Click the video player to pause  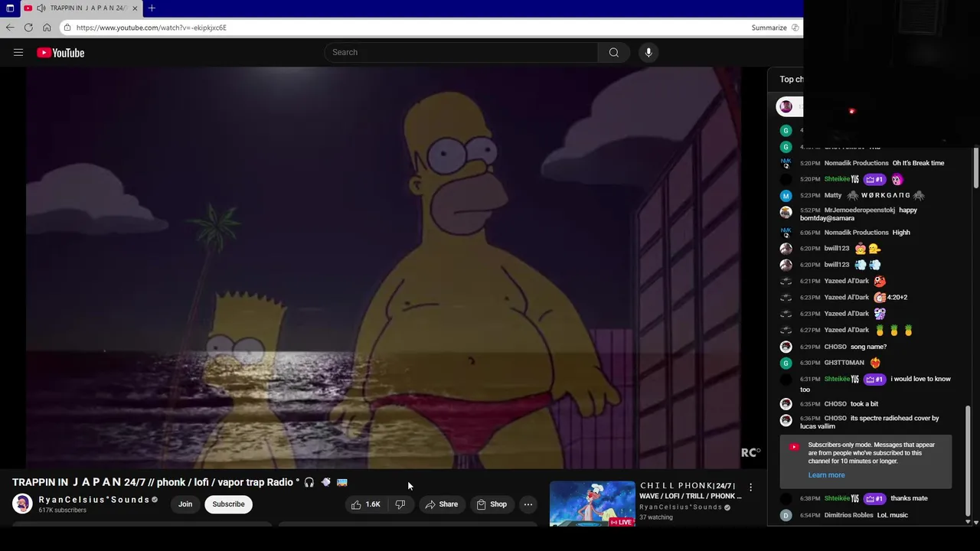coord(383,268)
